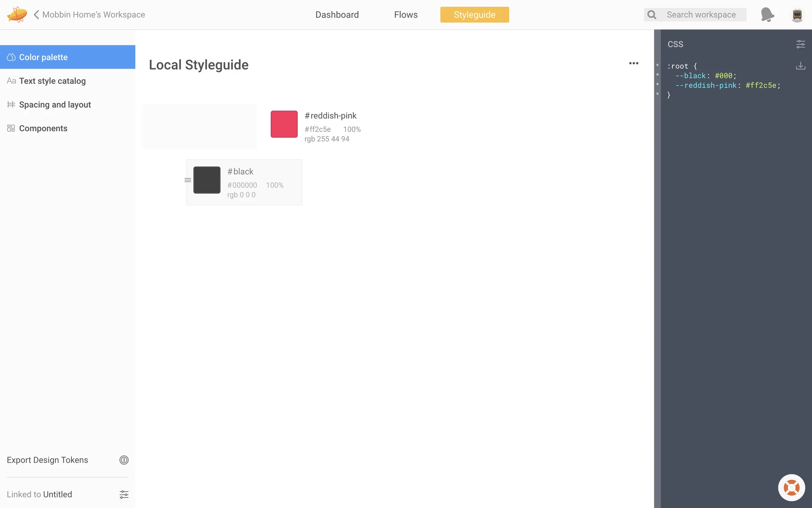The height and width of the screenshot is (508, 812).
Task: Open Spacing and layout section
Action: pos(55,105)
